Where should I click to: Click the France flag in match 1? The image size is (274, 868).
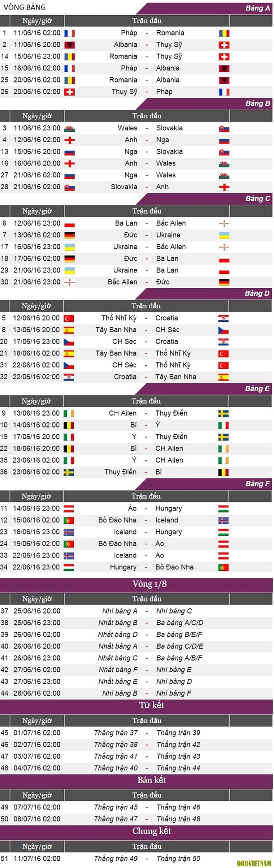(70, 33)
